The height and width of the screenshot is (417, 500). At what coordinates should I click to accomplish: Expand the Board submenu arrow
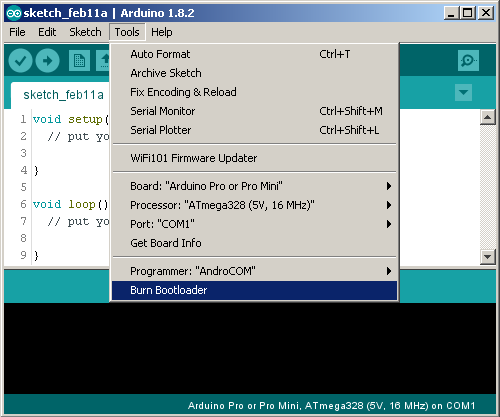tap(389, 186)
